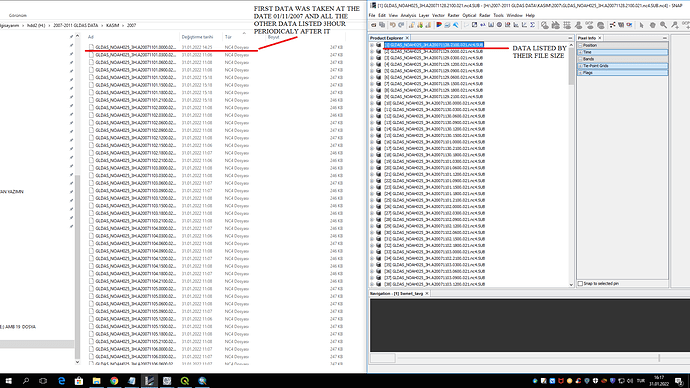Screen dimensions: 690x388
Task: Expand the Flags section in Pixel Info
Action: (x=580, y=73)
